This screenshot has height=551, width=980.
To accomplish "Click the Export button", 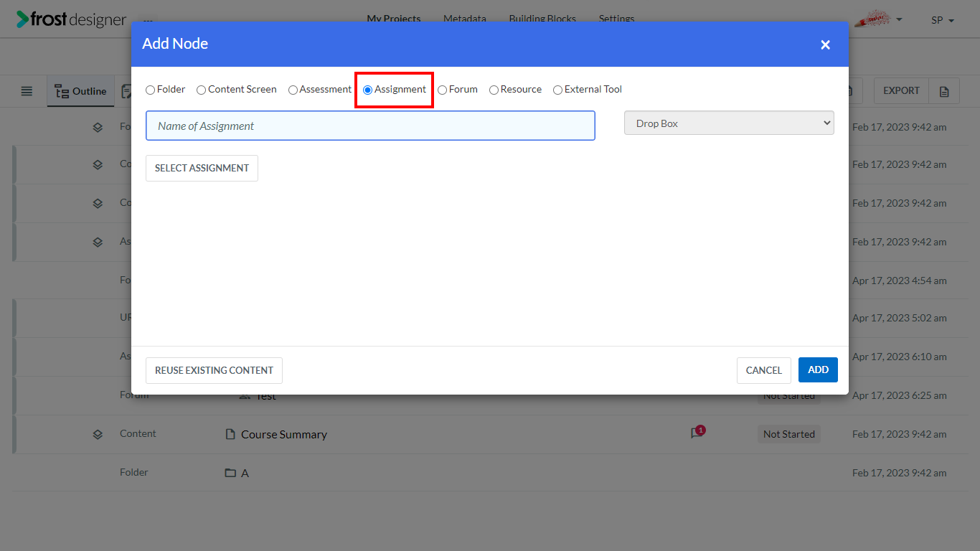I will pyautogui.click(x=901, y=90).
